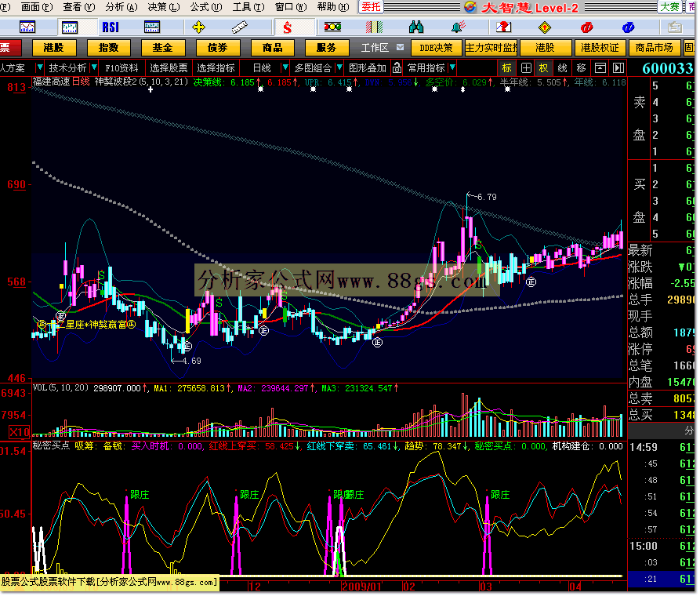Click the 大赛 button

point(669,7)
